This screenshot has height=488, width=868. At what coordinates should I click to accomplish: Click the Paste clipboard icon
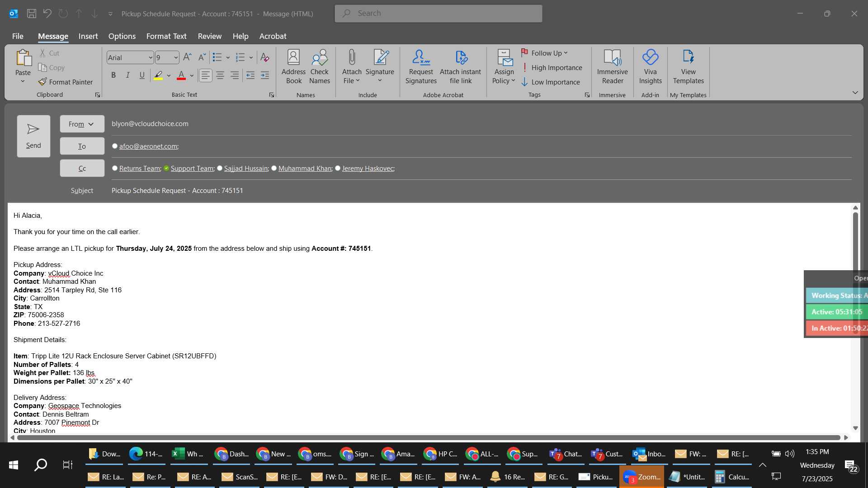[x=23, y=58]
